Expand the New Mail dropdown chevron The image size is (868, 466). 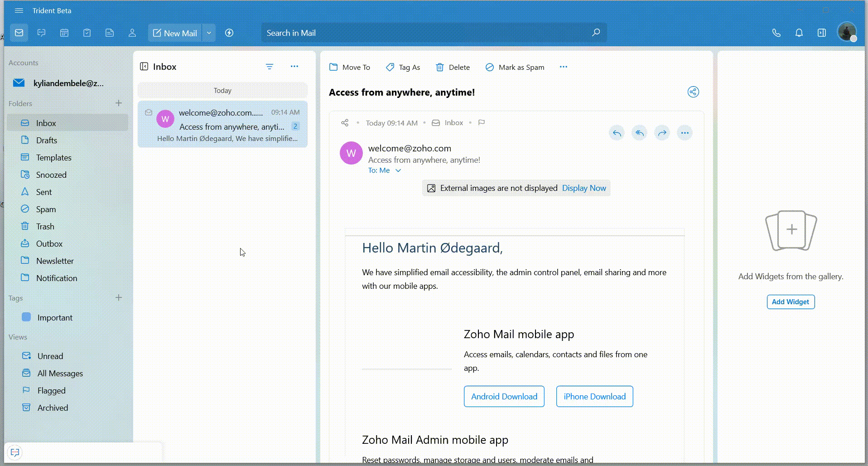pos(209,32)
